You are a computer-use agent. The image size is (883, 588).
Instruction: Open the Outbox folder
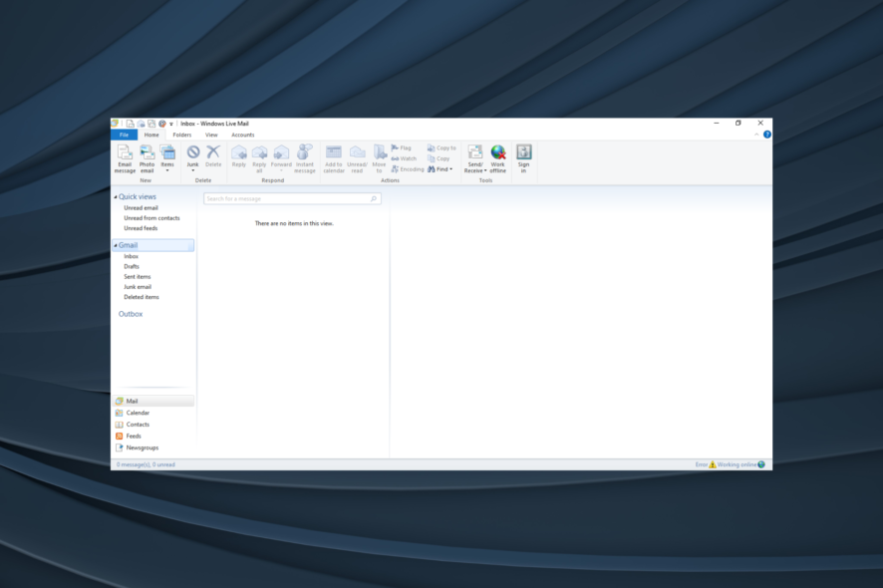[131, 314]
